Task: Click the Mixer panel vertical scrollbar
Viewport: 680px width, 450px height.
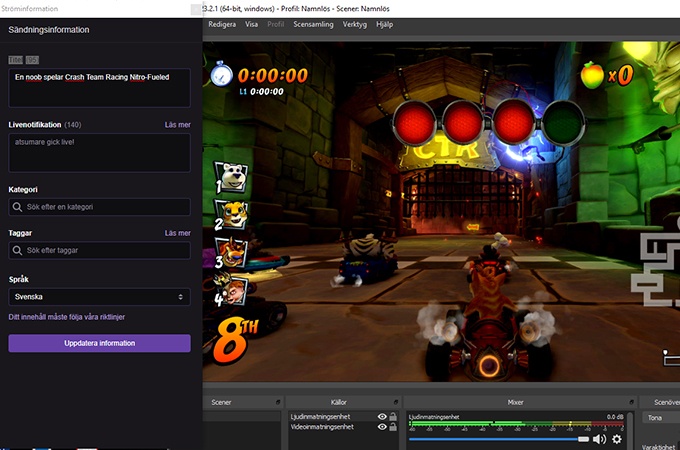Action: tap(630, 430)
